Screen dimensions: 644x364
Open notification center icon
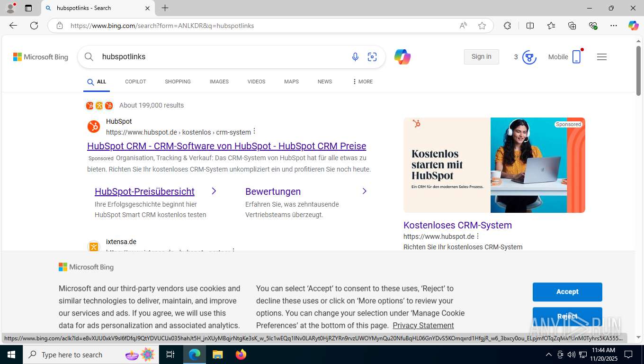628,355
